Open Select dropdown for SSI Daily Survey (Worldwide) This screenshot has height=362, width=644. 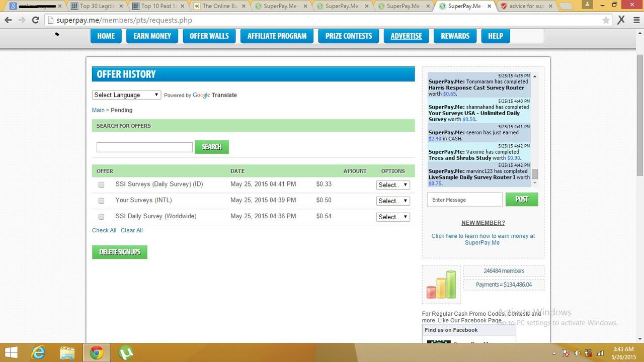pyautogui.click(x=393, y=217)
